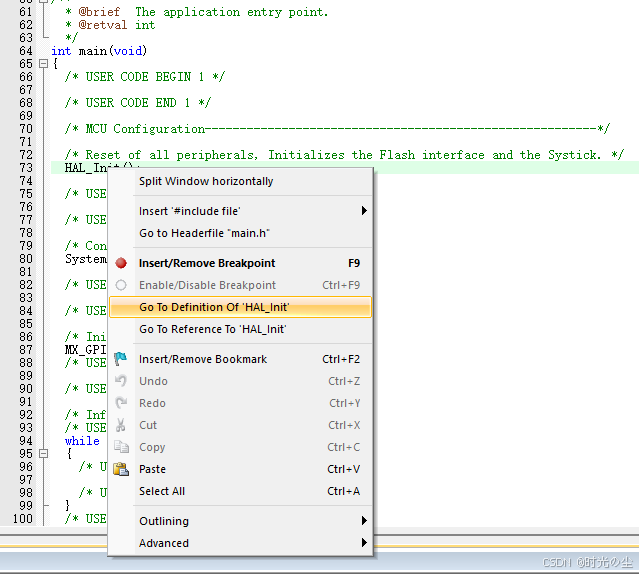Click the 'Reset of all peripherals' comment
The image size is (639, 574).
[344, 155]
